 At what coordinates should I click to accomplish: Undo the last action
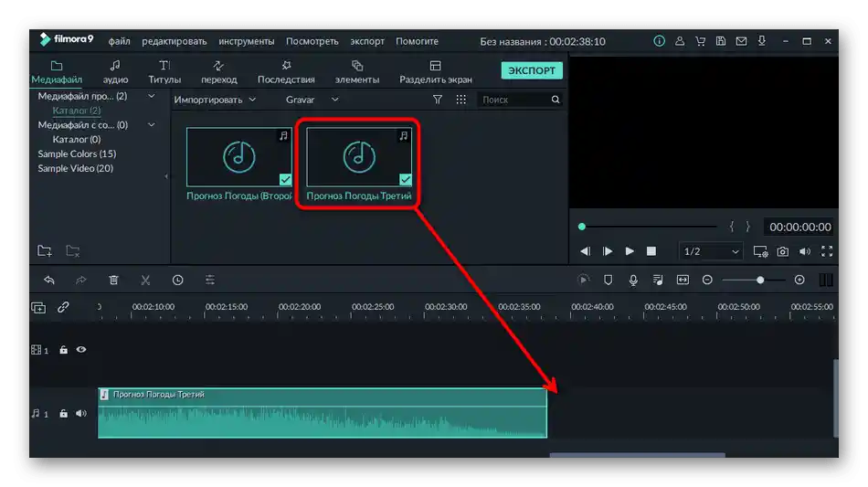(x=49, y=280)
